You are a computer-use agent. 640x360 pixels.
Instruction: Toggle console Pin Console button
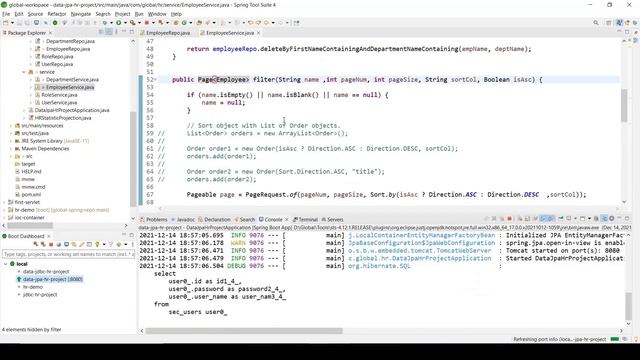point(561,219)
